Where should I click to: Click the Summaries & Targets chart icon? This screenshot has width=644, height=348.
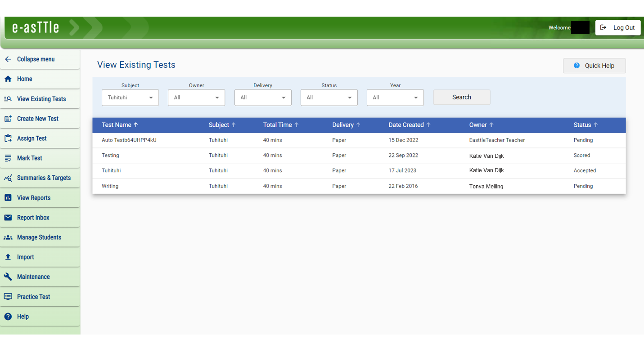coord(8,178)
